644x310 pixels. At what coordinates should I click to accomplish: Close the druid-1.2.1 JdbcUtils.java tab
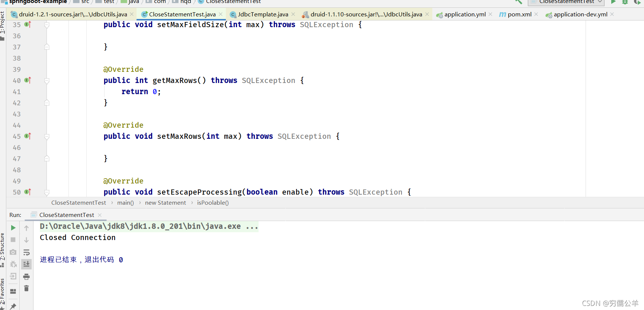132,14
